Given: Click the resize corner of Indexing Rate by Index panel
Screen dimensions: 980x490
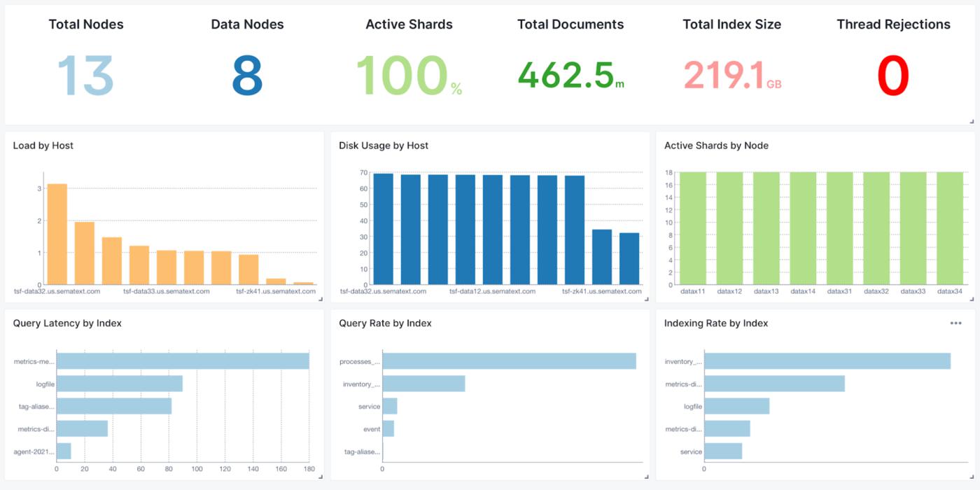Looking at the screenshot, I should coord(972,477).
